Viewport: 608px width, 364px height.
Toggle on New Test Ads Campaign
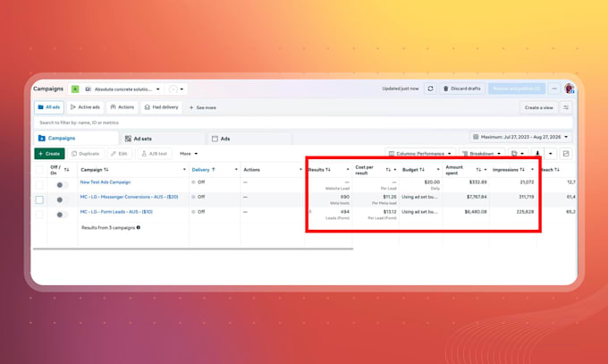(x=62, y=185)
